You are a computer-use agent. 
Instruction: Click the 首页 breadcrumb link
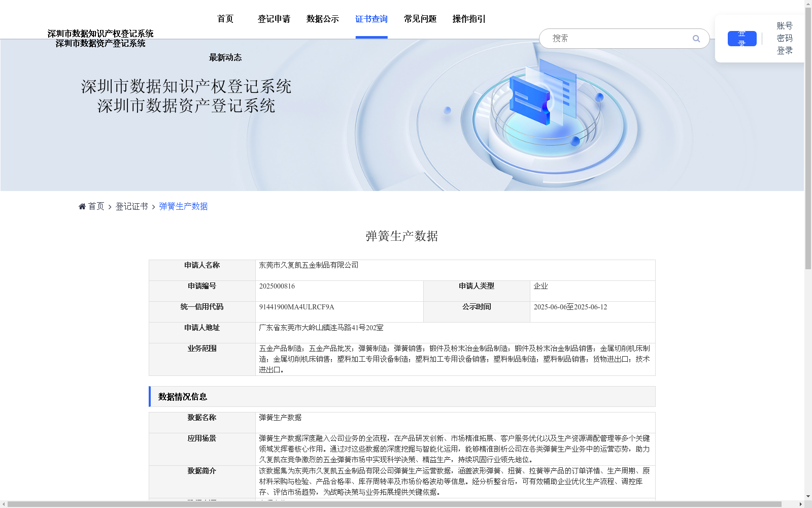96,206
